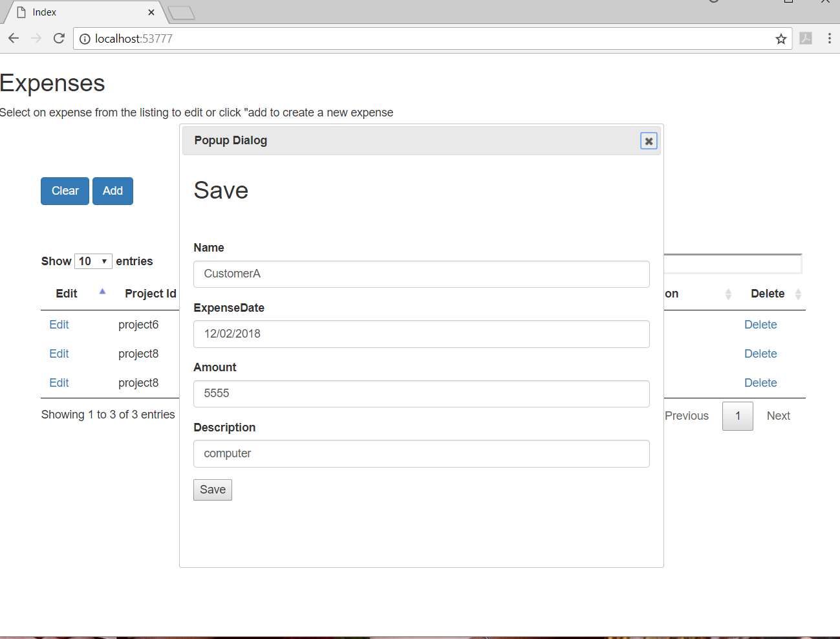Click the Description field showing computer

click(x=422, y=453)
